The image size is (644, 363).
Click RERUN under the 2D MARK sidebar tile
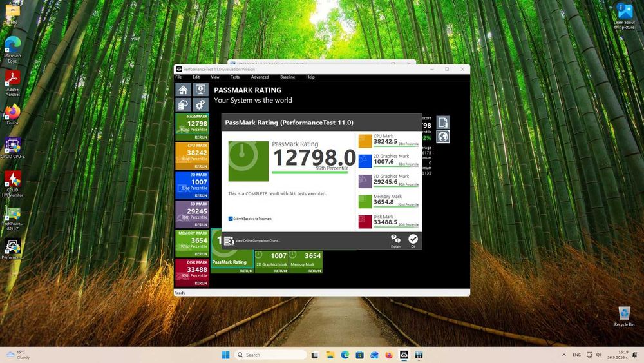201,195
